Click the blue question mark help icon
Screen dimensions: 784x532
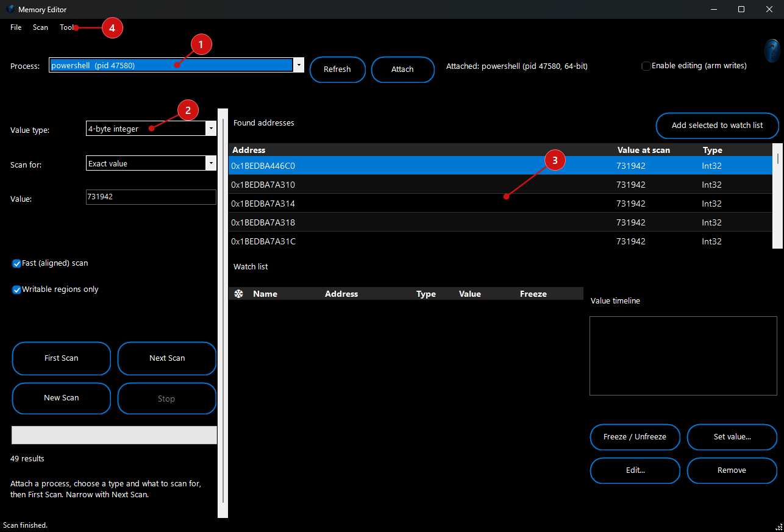(772, 50)
